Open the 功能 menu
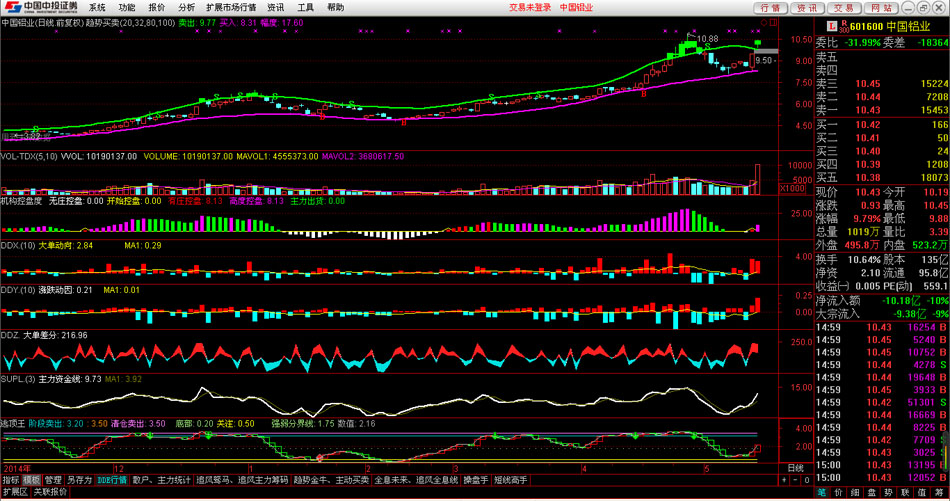 127,7
